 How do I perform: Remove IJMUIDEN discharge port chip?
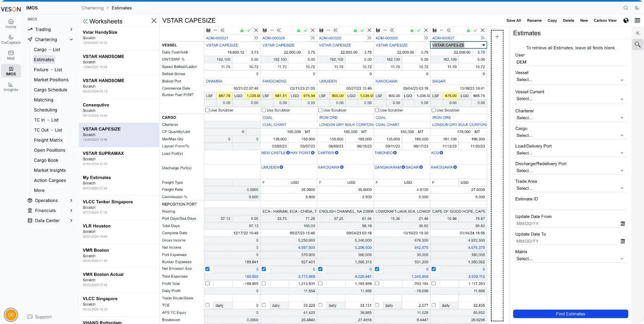point(281,167)
